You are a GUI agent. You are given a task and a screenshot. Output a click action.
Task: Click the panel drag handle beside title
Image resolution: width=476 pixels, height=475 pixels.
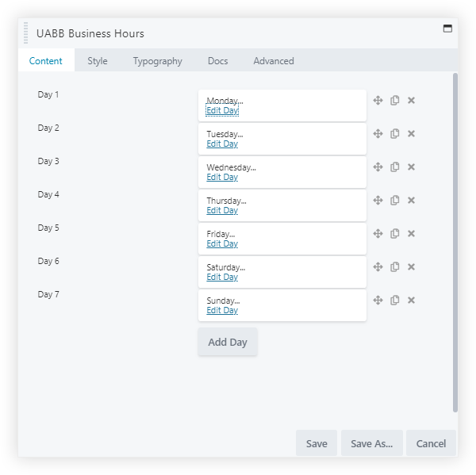point(26,33)
